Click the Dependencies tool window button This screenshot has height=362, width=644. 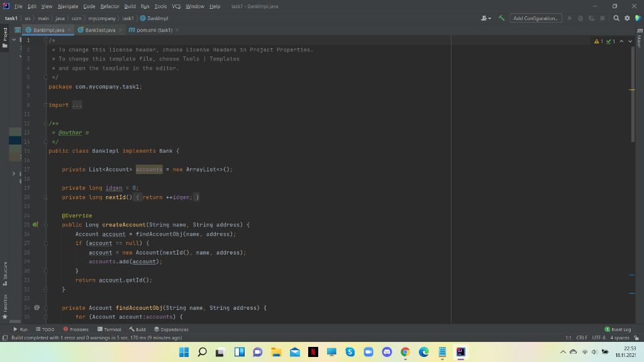point(171,329)
